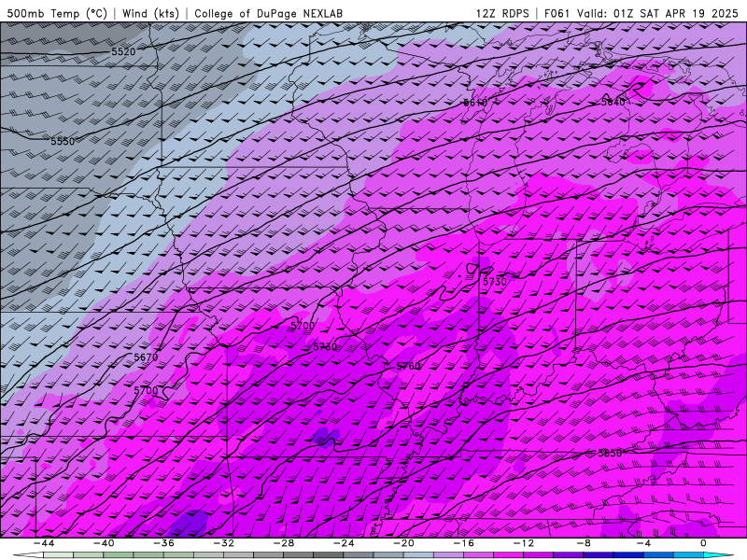Click the 5700 label just above the 5730 label

(303, 326)
